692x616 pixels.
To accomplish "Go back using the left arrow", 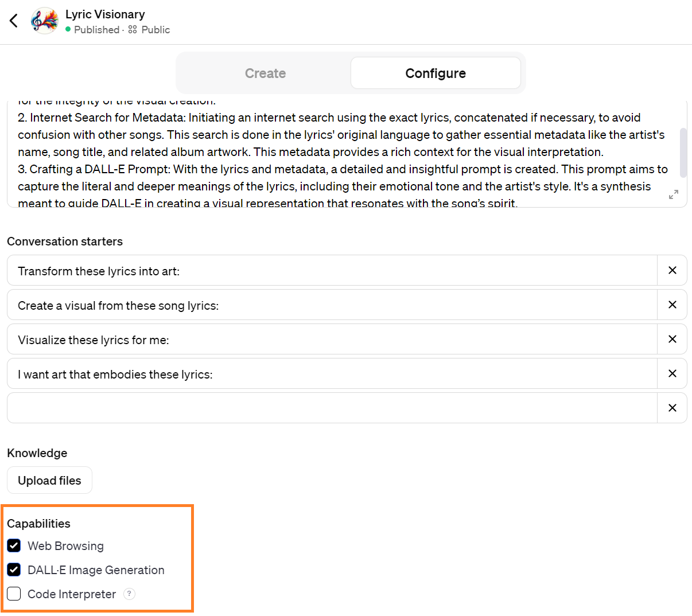I will click(14, 21).
